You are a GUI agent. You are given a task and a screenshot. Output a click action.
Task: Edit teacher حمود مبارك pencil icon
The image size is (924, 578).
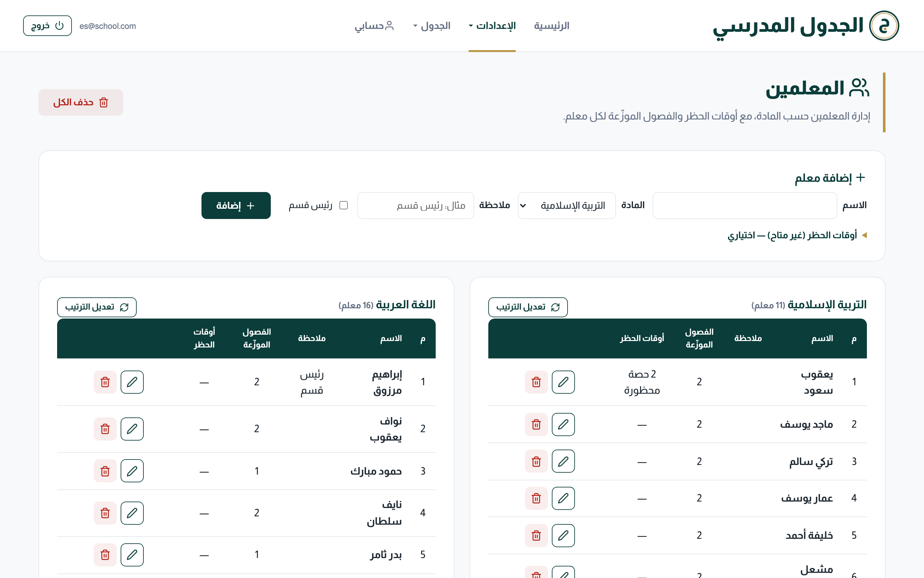pyautogui.click(x=132, y=471)
